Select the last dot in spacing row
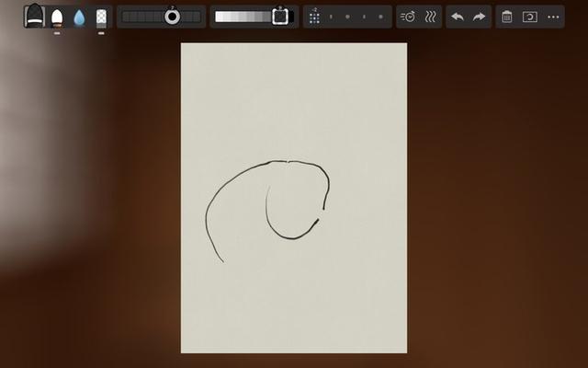Screen dimensions: 588x368 coord(381,17)
